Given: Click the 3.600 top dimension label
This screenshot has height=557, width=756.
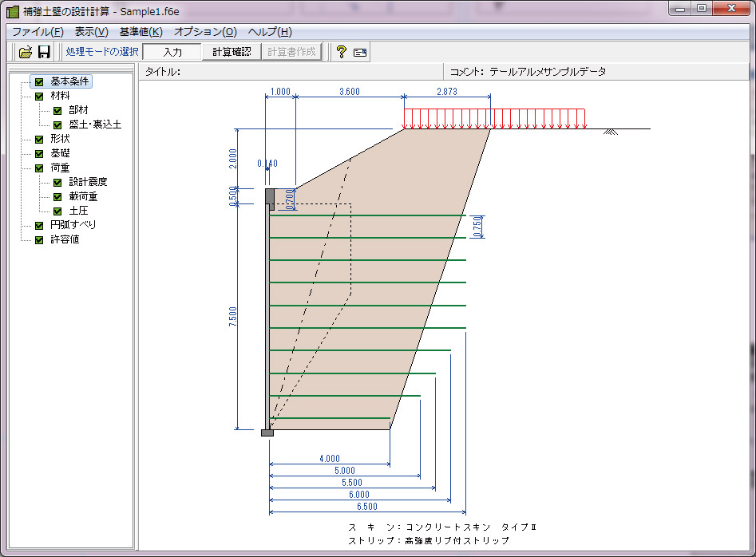Looking at the screenshot, I should click(x=350, y=92).
